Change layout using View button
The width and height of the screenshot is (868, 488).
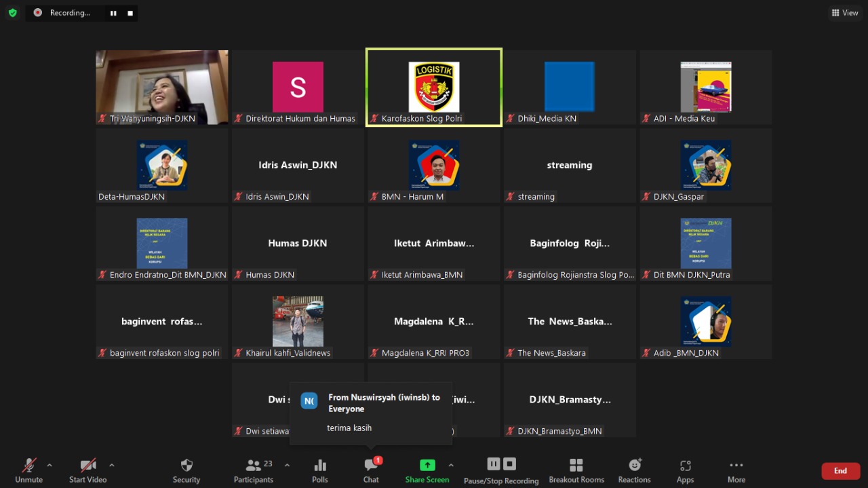845,13
